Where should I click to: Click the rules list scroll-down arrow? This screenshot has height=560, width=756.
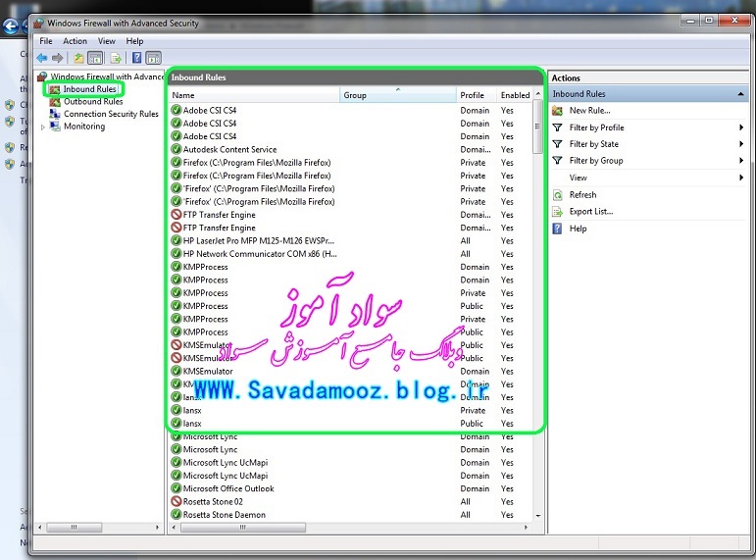(538, 516)
